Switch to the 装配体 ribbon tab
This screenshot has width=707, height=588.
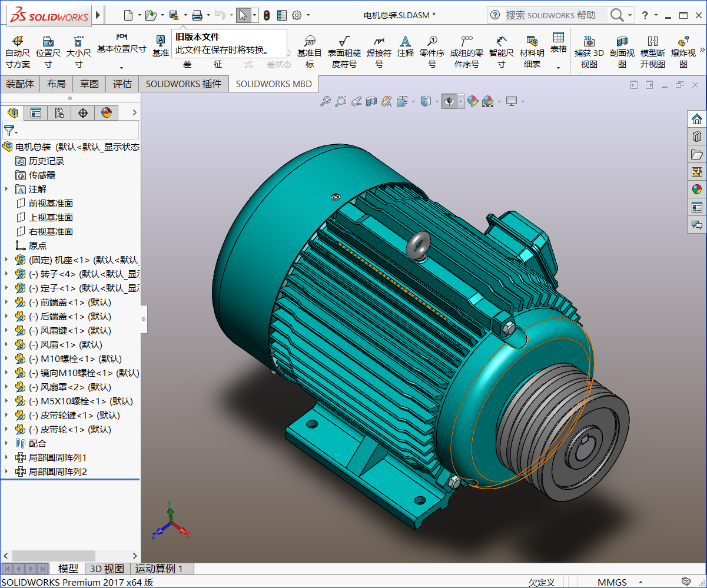point(20,84)
